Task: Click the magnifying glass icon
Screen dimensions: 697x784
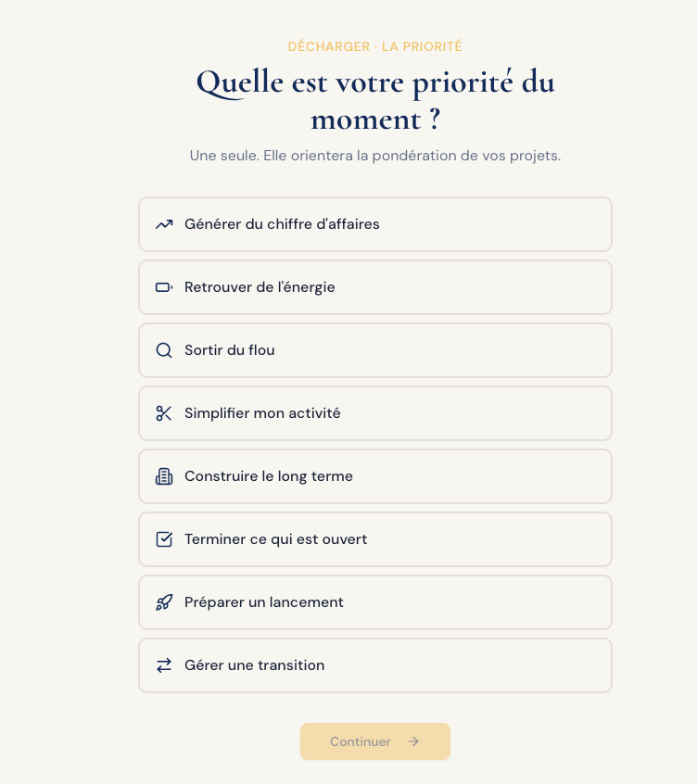Action: [164, 350]
